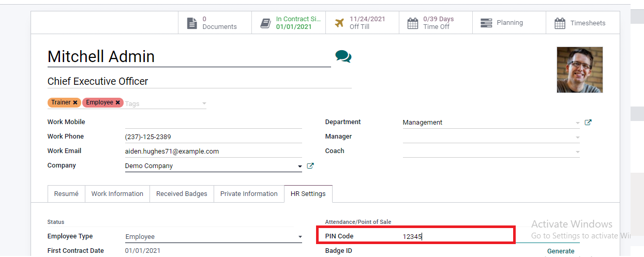Expand the Manager dropdown
The height and width of the screenshot is (257, 644).
pyautogui.click(x=577, y=138)
